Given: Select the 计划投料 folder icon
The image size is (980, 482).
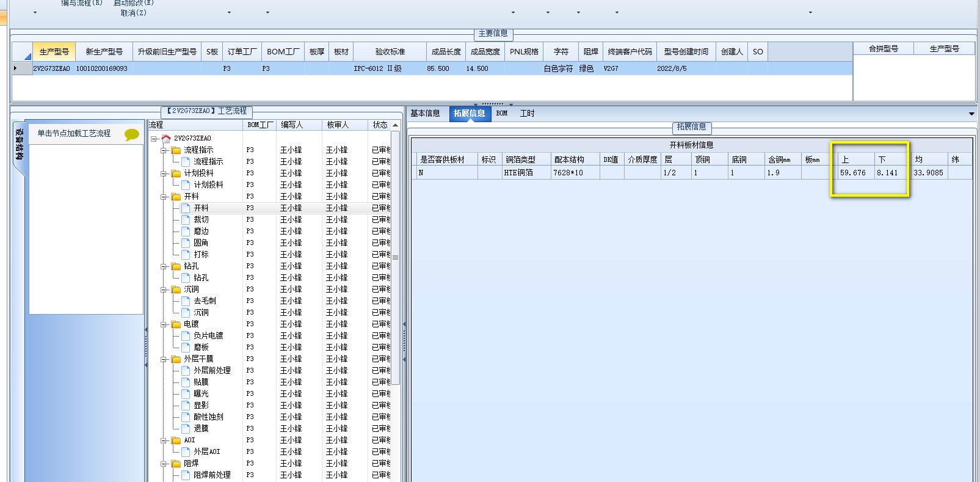Looking at the screenshot, I should 176,173.
